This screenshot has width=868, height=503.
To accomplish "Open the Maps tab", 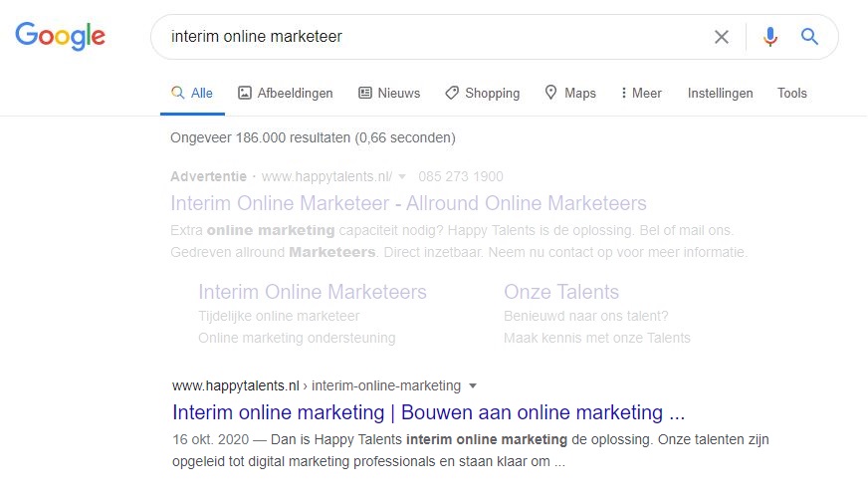I will pos(570,93).
